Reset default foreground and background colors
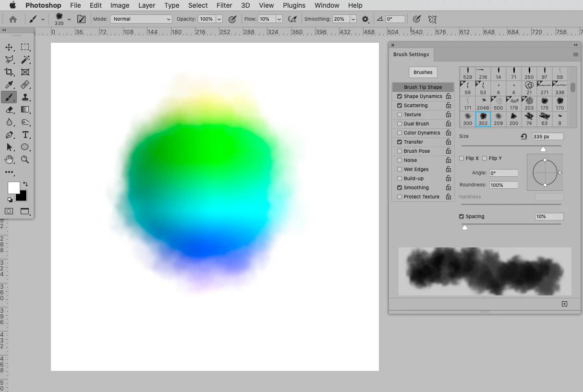This screenshot has width=583, height=392. coord(10,200)
